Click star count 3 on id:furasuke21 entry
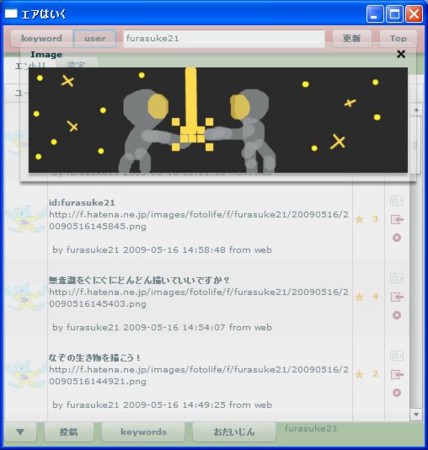428x450 pixels. tap(375, 219)
